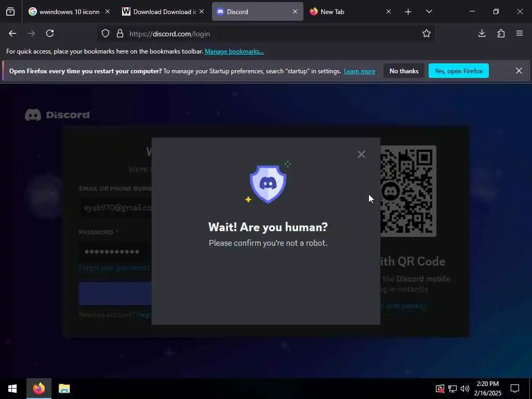This screenshot has width=532, height=399.
Task: Accept with Yes, open Firefox button
Action: click(458, 71)
